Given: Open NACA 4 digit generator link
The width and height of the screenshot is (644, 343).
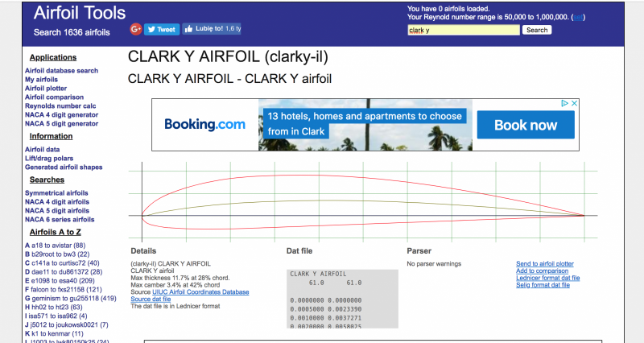Looking at the screenshot, I should click(61, 114).
